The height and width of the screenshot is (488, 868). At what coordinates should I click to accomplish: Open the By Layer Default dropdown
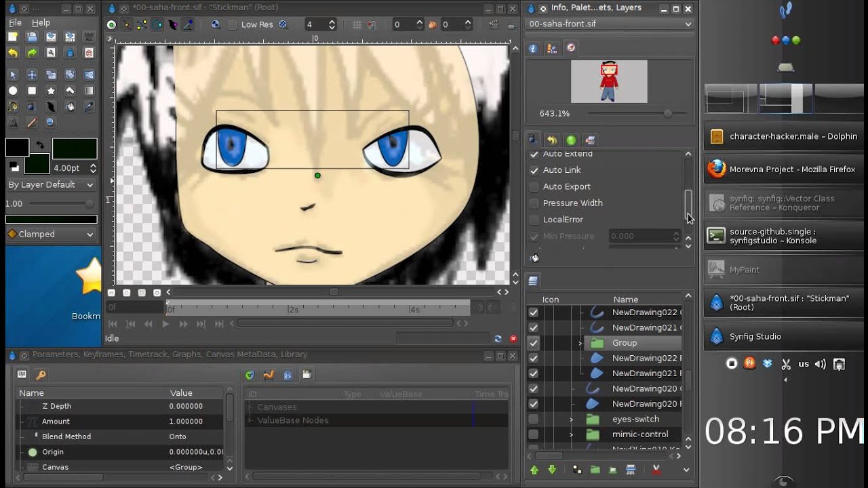(x=52, y=184)
